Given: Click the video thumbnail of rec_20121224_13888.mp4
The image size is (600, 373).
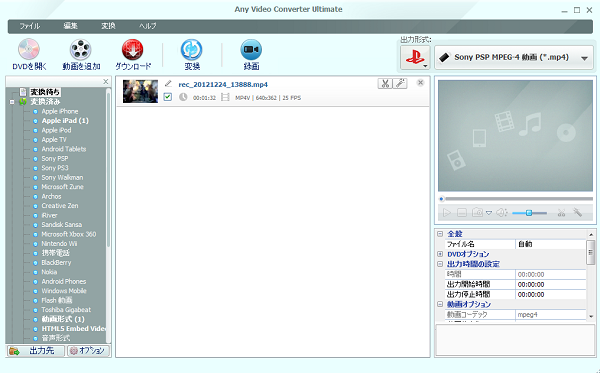Looking at the screenshot, I should click(x=140, y=91).
